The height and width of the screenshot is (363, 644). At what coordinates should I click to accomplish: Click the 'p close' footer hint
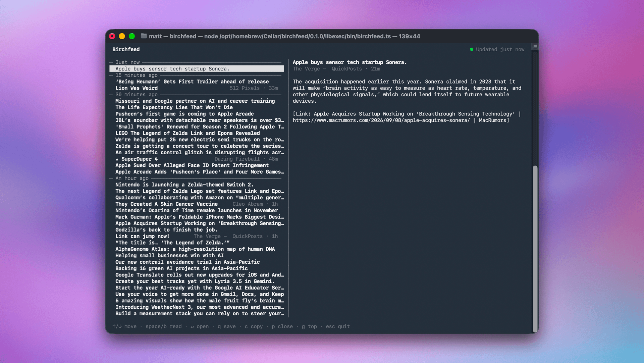click(x=282, y=326)
